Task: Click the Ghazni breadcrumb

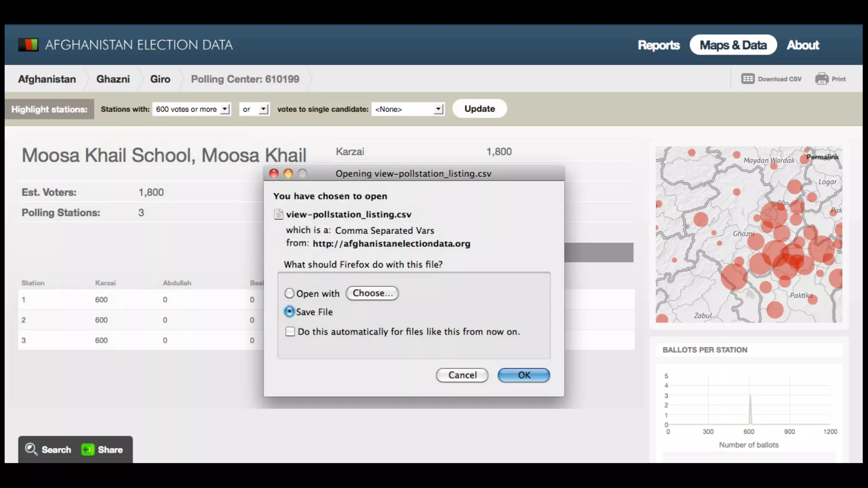Action: click(113, 79)
